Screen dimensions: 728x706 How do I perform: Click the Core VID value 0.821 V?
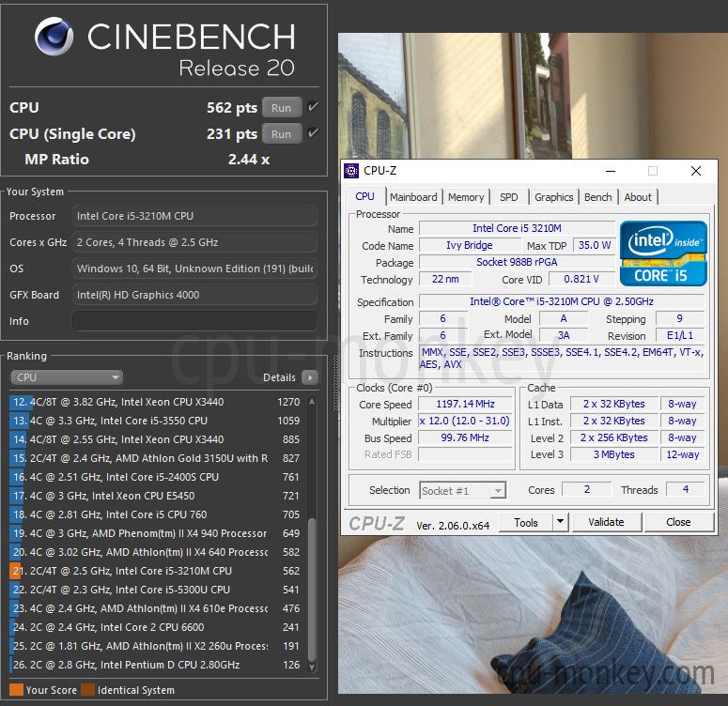(x=581, y=279)
